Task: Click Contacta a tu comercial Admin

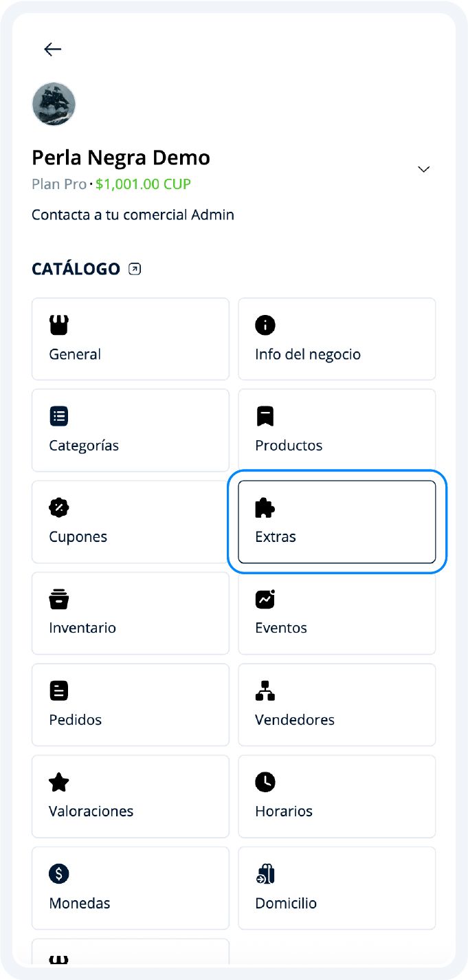Action: pyautogui.click(x=133, y=215)
